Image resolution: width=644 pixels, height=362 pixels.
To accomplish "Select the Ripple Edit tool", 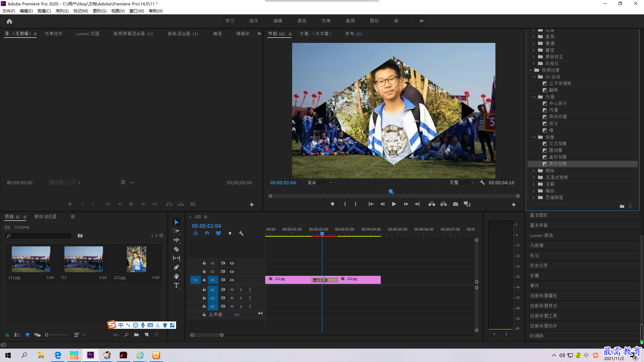I will click(x=176, y=240).
